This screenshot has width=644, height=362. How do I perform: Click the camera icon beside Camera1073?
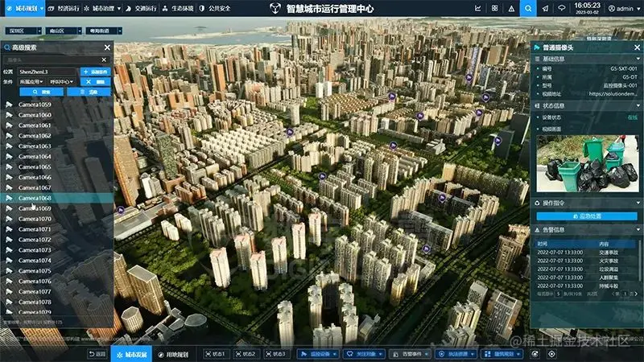click(9, 250)
